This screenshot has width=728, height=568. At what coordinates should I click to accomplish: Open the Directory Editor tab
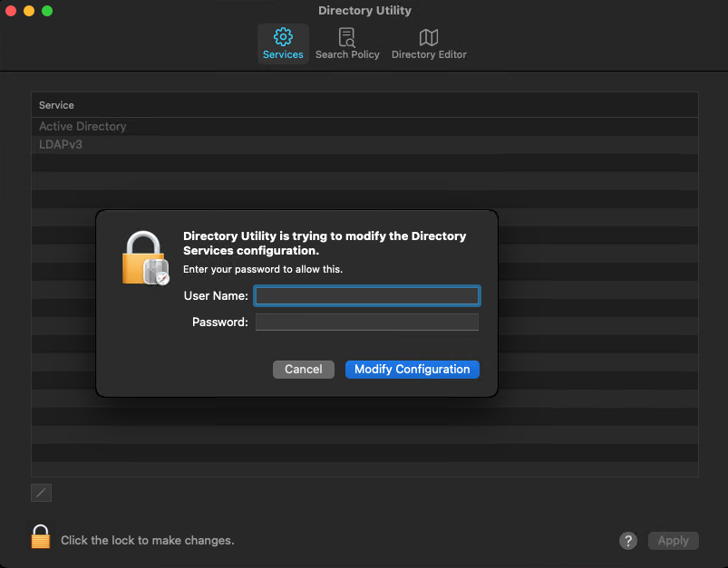[x=429, y=43]
